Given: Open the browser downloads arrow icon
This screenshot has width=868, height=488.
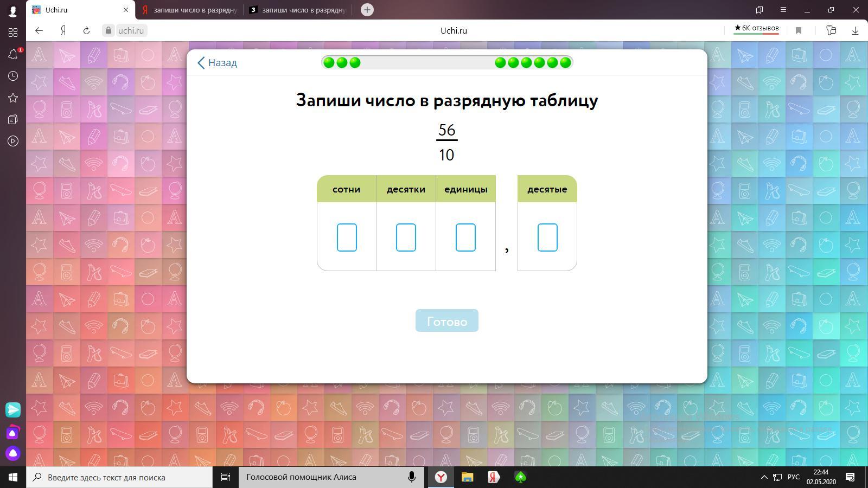Looking at the screenshot, I should tap(855, 30).
